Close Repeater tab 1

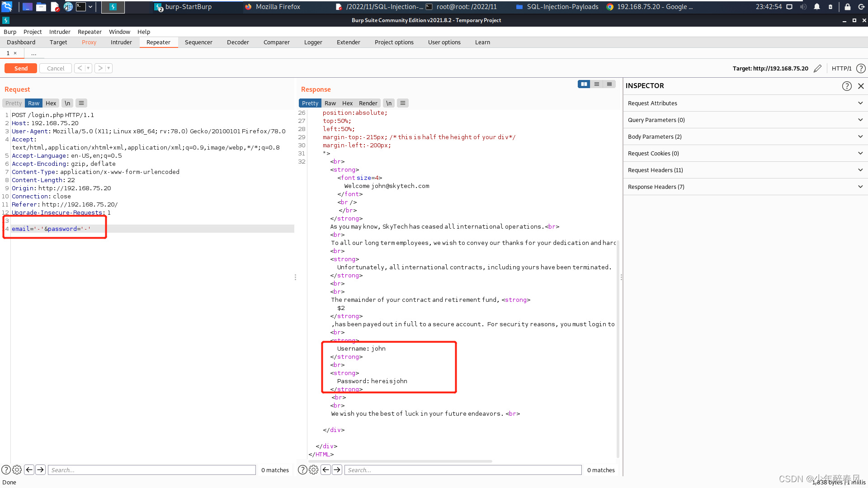point(15,53)
